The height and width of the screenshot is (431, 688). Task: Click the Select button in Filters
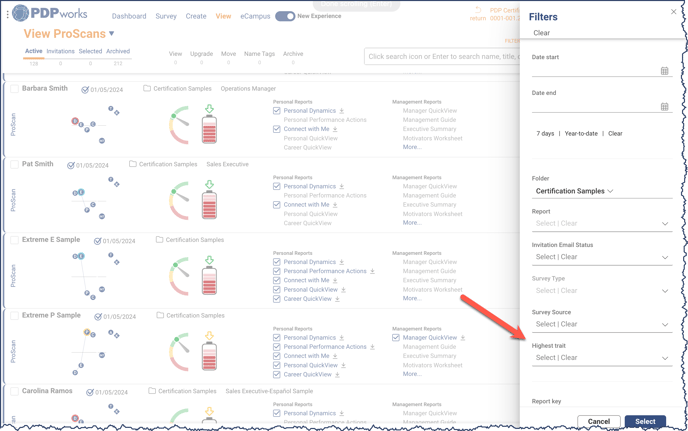(645, 421)
